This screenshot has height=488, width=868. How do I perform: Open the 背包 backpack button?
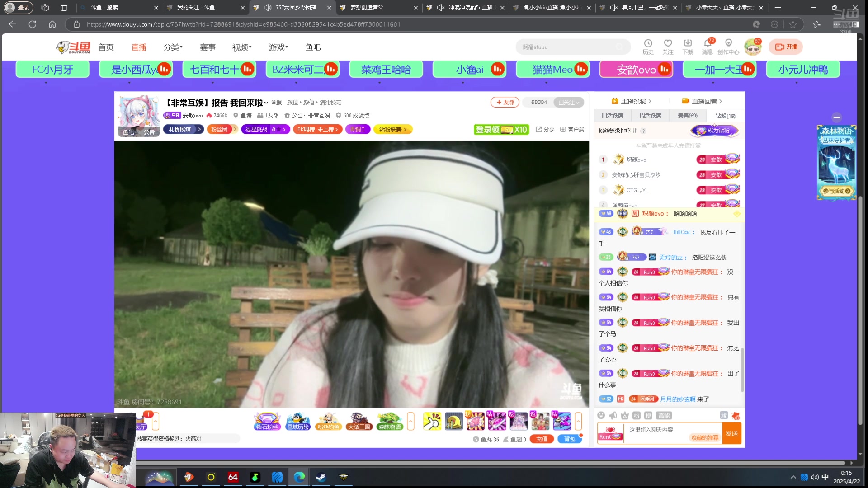570,439
